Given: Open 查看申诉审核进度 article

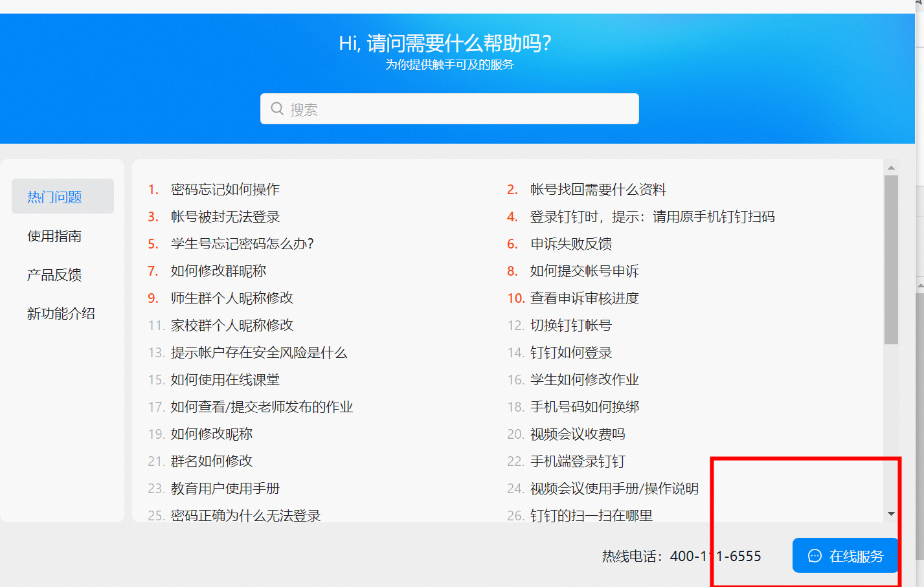Looking at the screenshot, I should pos(584,298).
